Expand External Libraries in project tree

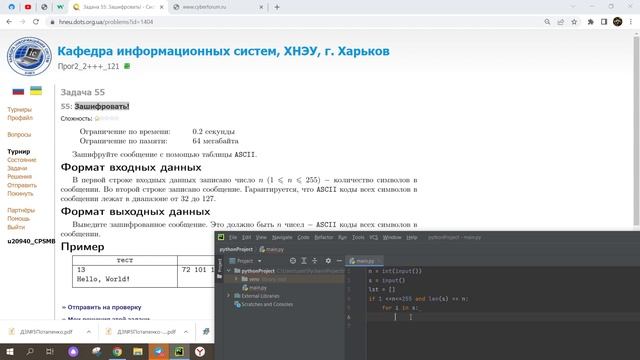pos(229,296)
